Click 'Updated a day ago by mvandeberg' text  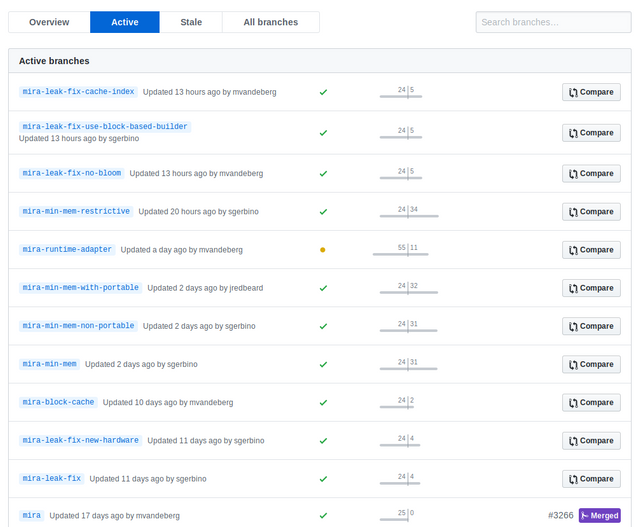tap(182, 250)
